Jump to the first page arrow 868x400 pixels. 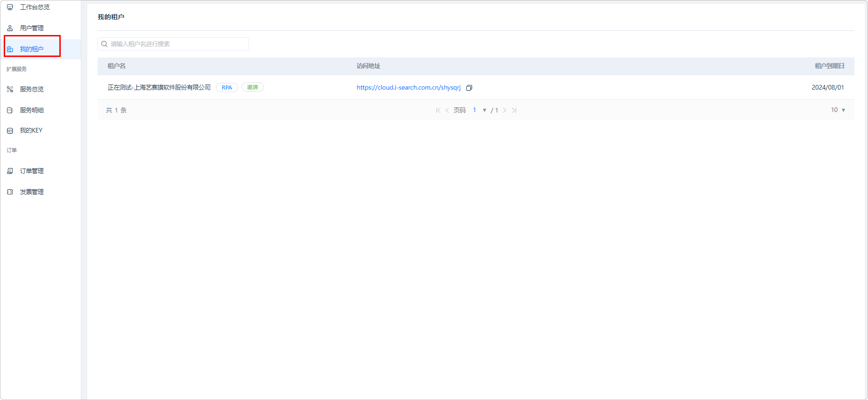click(438, 110)
